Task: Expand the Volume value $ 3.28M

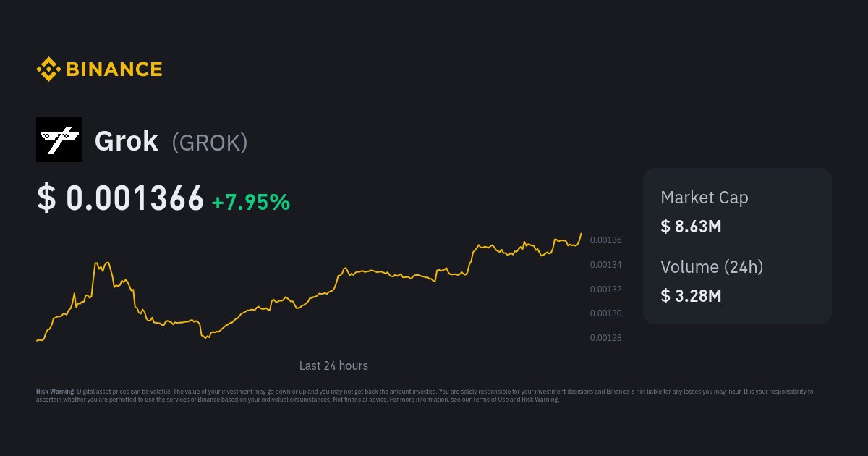Action: [x=691, y=296]
